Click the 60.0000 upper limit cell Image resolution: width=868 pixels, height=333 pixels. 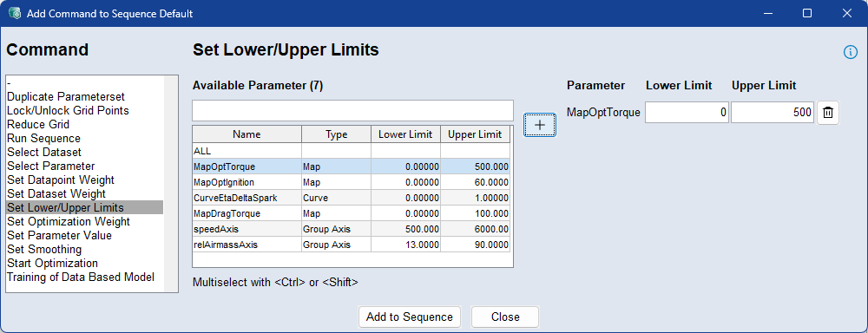(x=475, y=181)
